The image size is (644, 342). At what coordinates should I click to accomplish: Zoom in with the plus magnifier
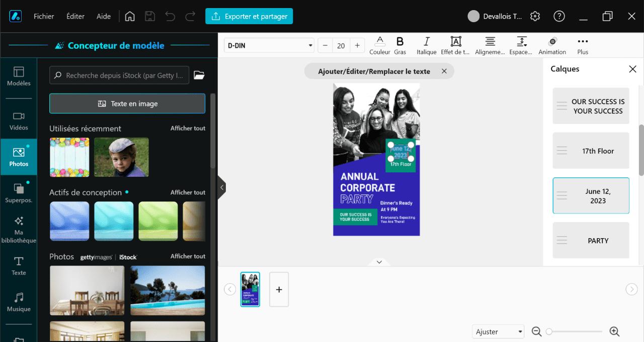pos(614,331)
